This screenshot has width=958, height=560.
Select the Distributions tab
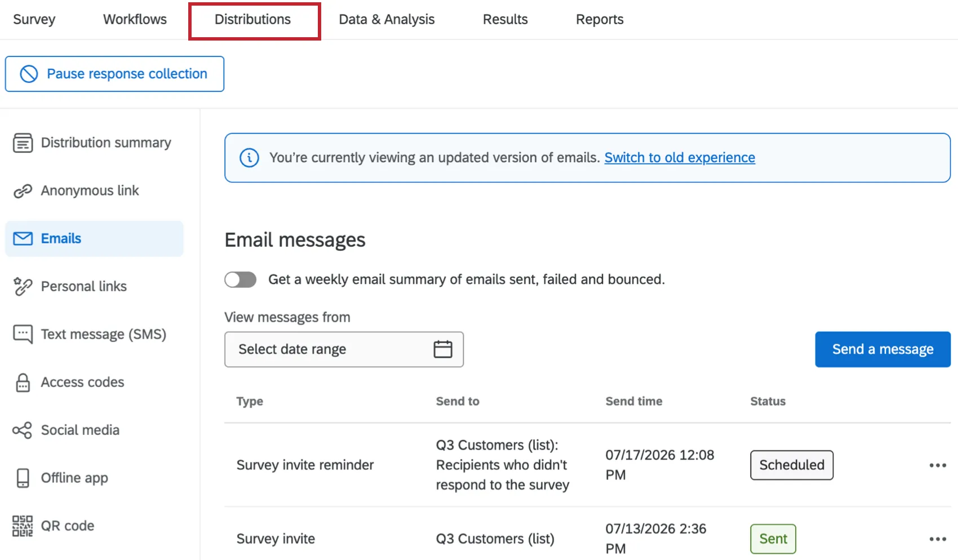click(x=252, y=19)
